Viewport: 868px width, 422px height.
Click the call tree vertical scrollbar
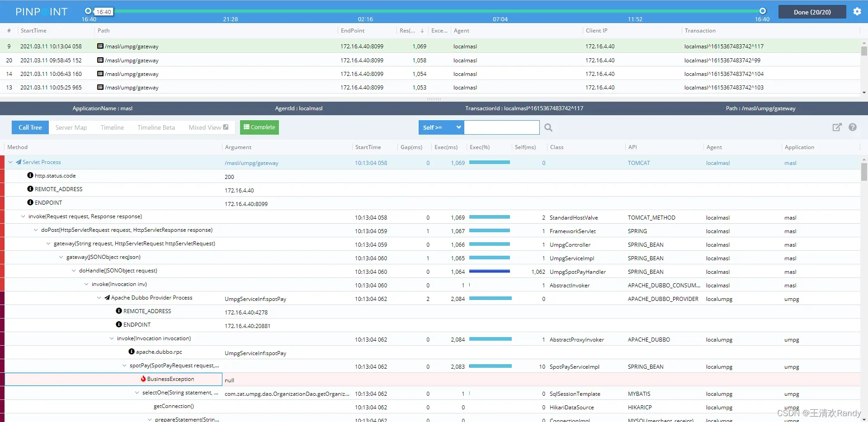click(864, 172)
